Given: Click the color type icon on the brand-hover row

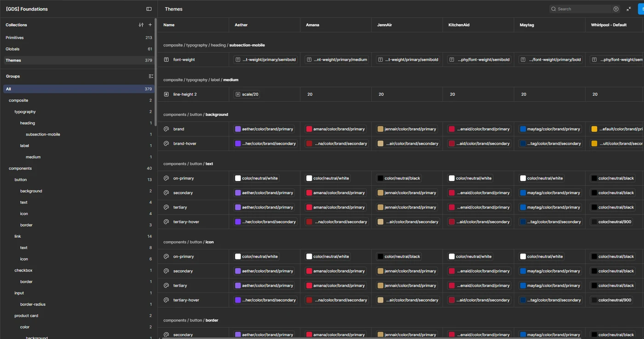Looking at the screenshot, I should pyautogui.click(x=167, y=144).
